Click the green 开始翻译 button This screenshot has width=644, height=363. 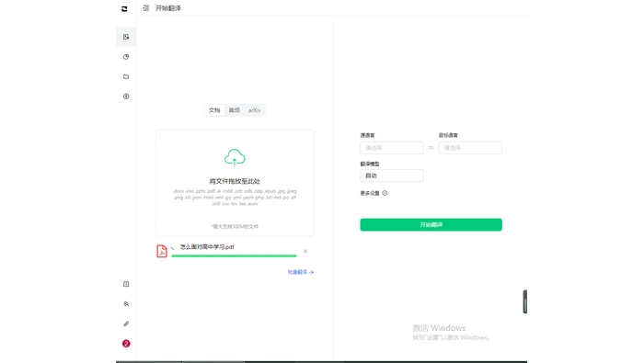tap(431, 225)
